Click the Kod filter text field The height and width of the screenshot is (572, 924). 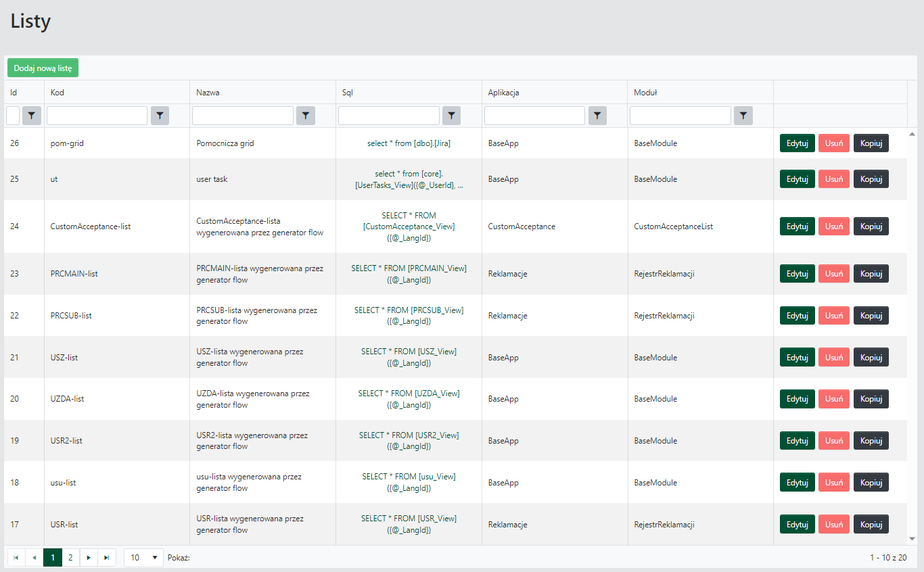pos(97,116)
